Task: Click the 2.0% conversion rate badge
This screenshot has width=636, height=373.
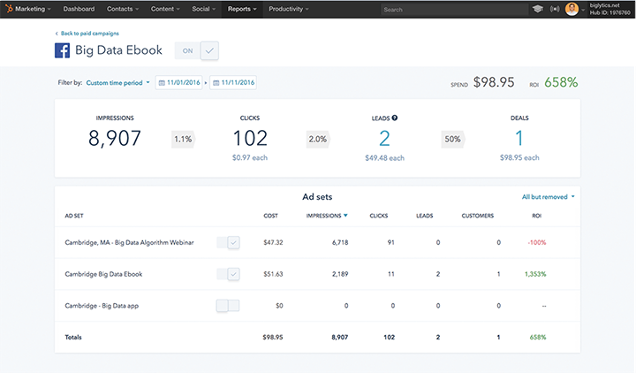Action: coord(318,139)
